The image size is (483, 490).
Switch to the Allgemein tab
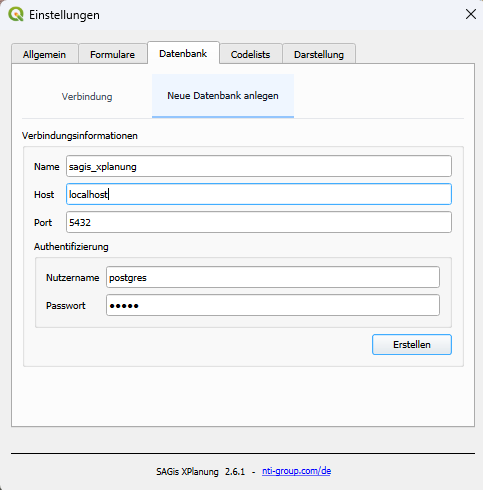[x=44, y=54]
